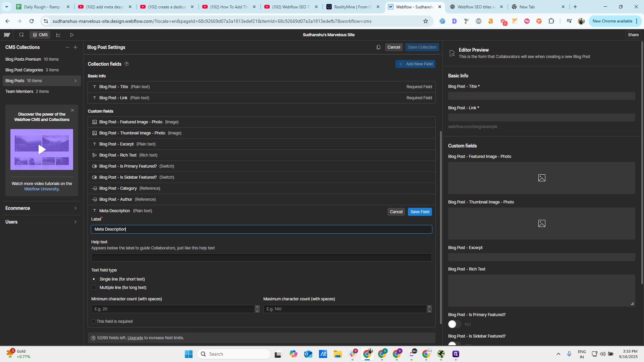Image resolution: width=644 pixels, height=362 pixels.
Task: Increase the minimum character count stepper
Action: (257, 307)
